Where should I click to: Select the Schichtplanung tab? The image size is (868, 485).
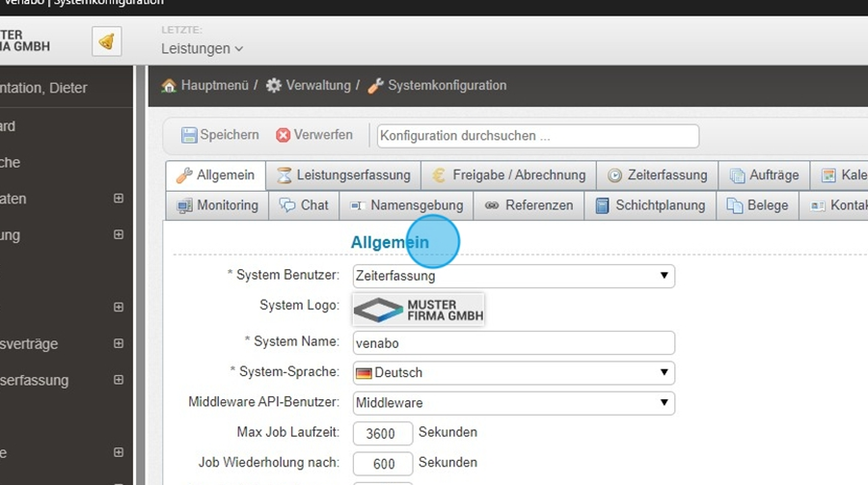[x=650, y=205]
